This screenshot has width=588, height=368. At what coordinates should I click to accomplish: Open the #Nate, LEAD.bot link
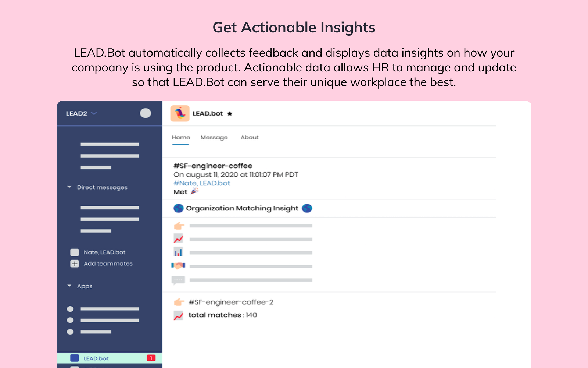(x=202, y=183)
